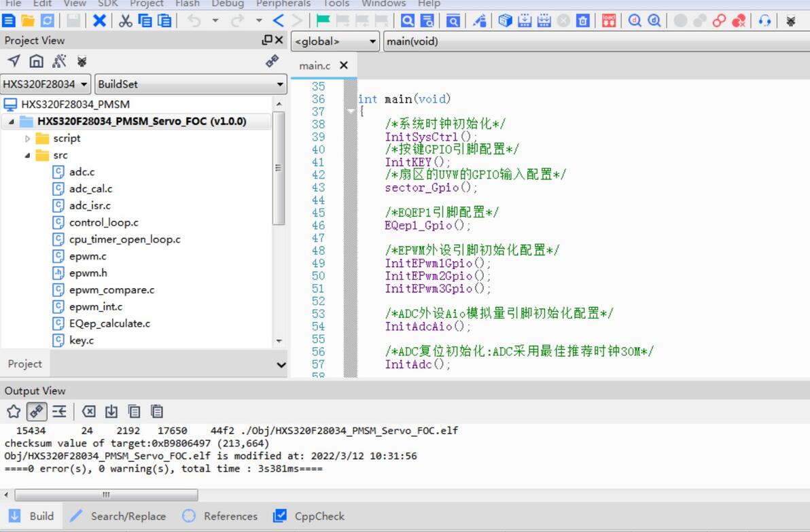This screenshot has height=532, width=810.
Task: Open adc_cal.c in the project tree
Action: [x=91, y=189]
